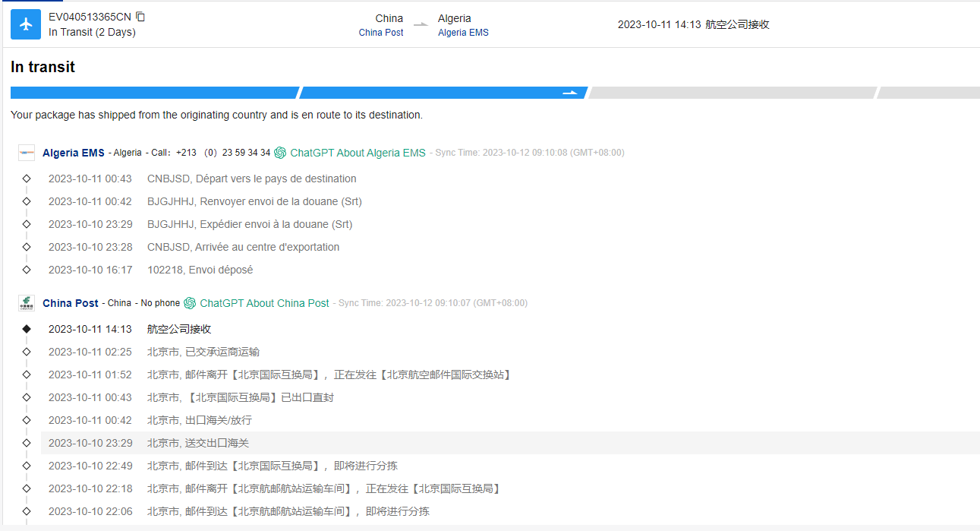Select the filled marker for 2023-10-11 14:13
The width and height of the screenshot is (980, 531).
tap(27, 329)
